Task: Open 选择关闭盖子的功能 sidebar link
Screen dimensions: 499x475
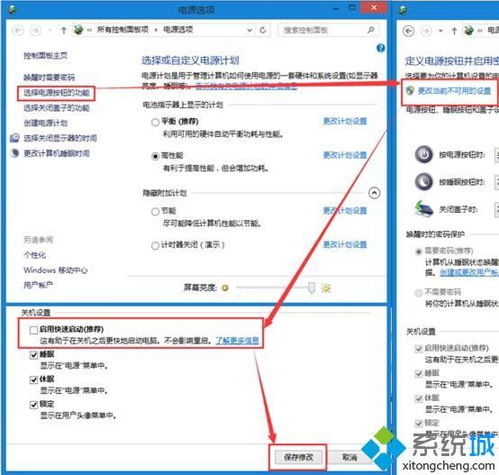Action: point(56,108)
